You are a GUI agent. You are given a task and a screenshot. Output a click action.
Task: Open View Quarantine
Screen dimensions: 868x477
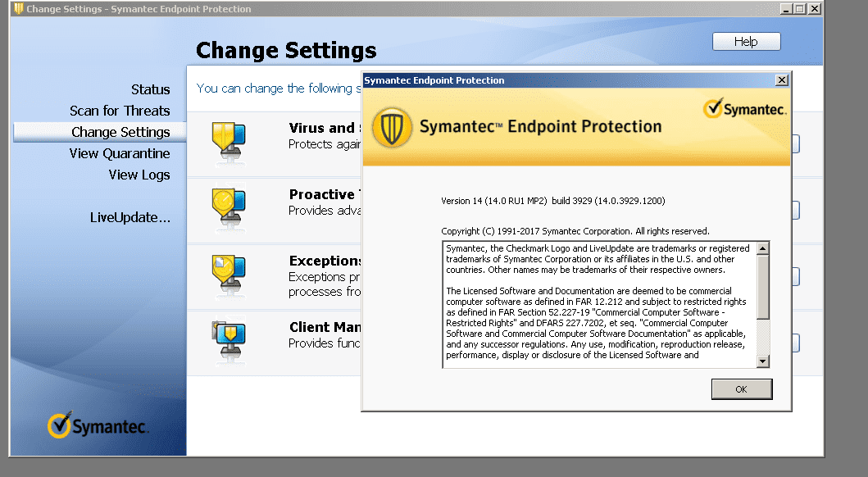[120, 153]
